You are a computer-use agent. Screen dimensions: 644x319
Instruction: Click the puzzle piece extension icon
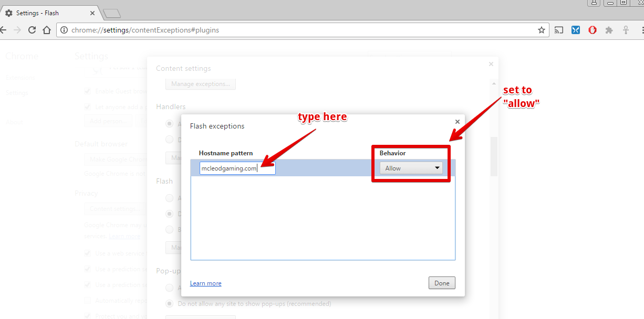pos(609,30)
